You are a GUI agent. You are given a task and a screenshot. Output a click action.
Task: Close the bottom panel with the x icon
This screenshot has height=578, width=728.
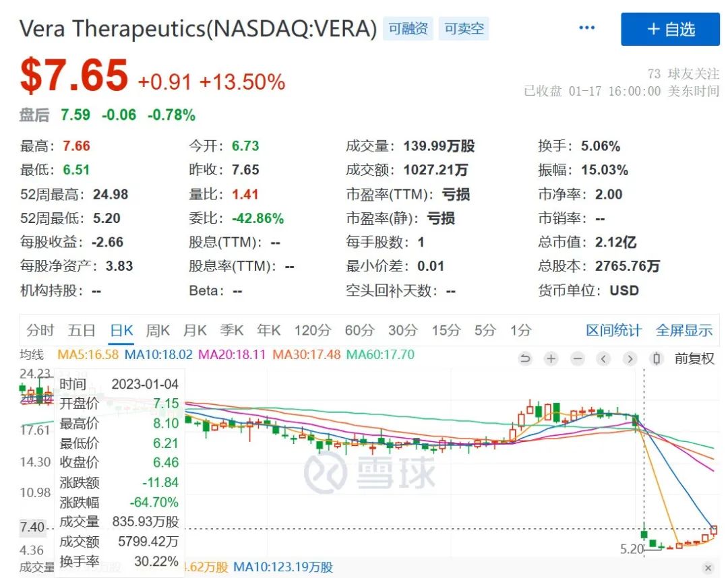click(x=708, y=568)
